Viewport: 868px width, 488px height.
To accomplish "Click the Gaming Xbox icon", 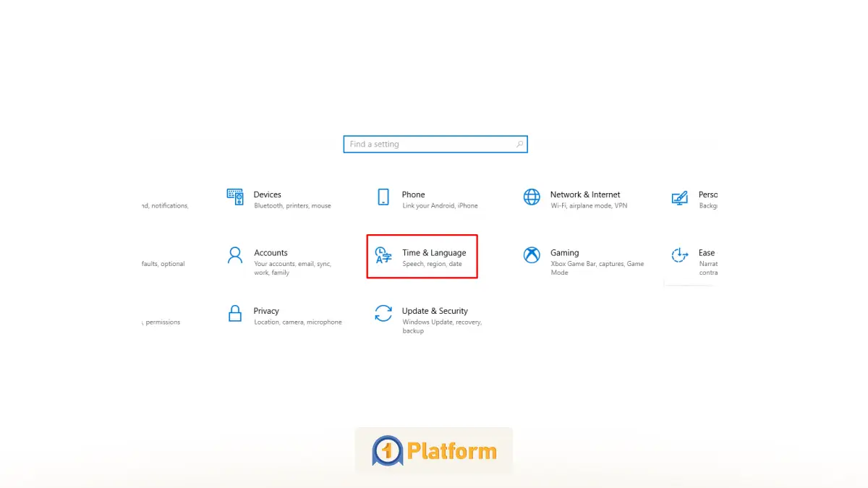I will tap(532, 255).
